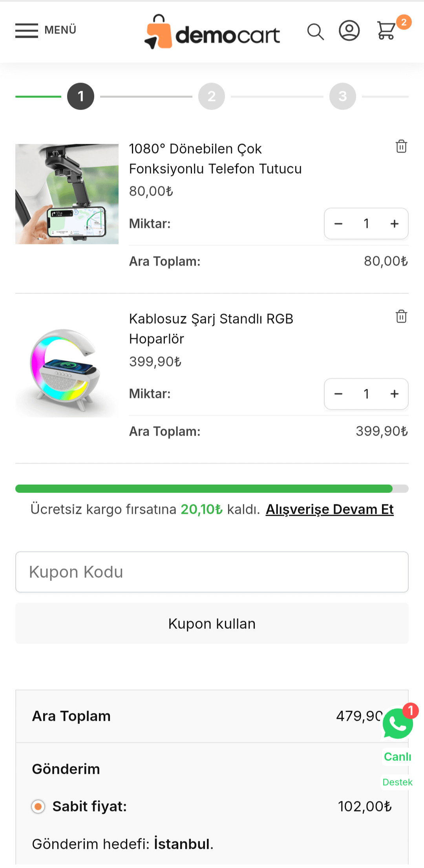Click the Alışverişe Devam Et link
Image resolution: width=424 pixels, height=868 pixels.
(x=329, y=509)
